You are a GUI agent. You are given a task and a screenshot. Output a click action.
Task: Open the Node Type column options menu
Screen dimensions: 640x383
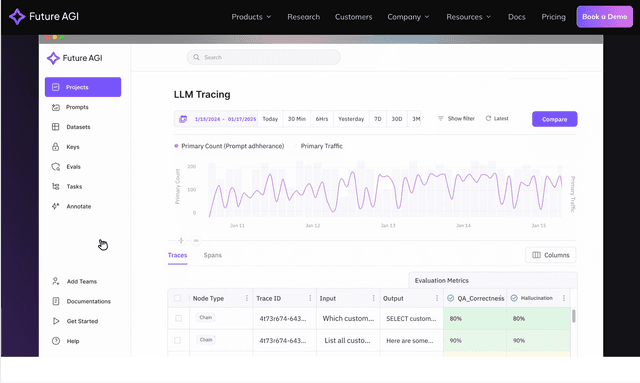247,298
